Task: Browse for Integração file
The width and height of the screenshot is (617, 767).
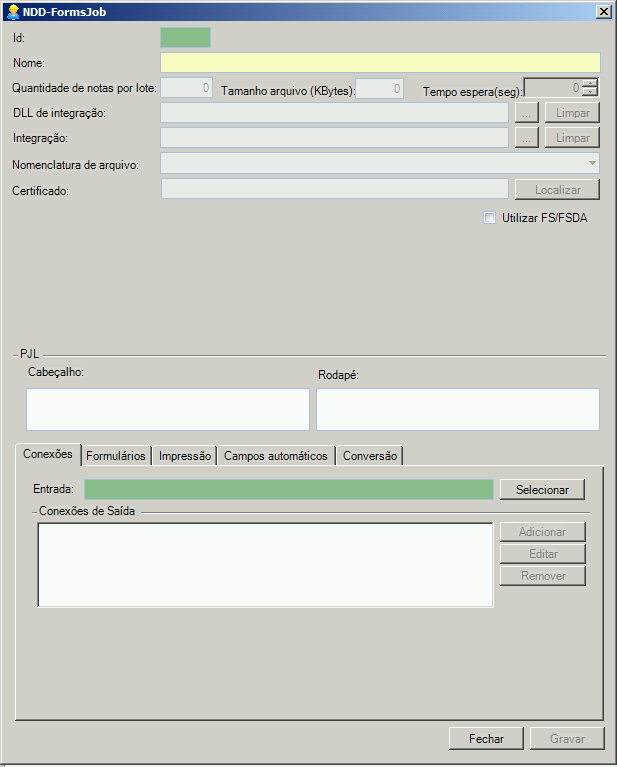Action: (526, 138)
